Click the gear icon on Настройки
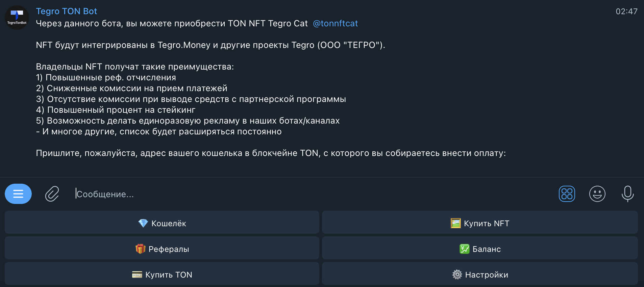The image size is (644, 287). (457, 275)
